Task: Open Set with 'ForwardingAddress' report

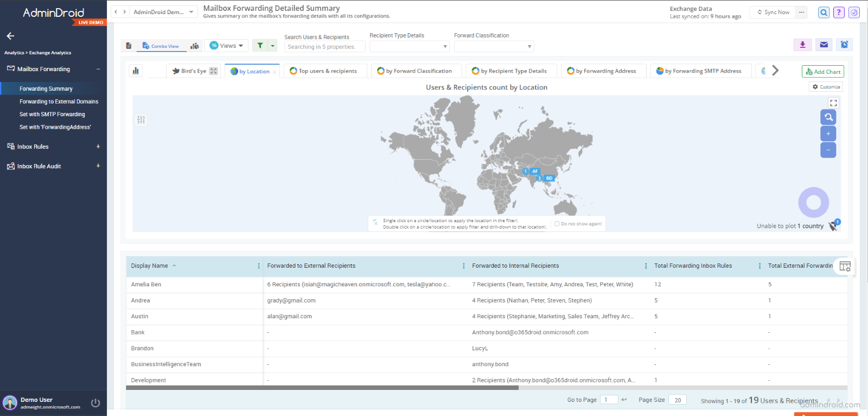Action: click(x=55, y=127)
